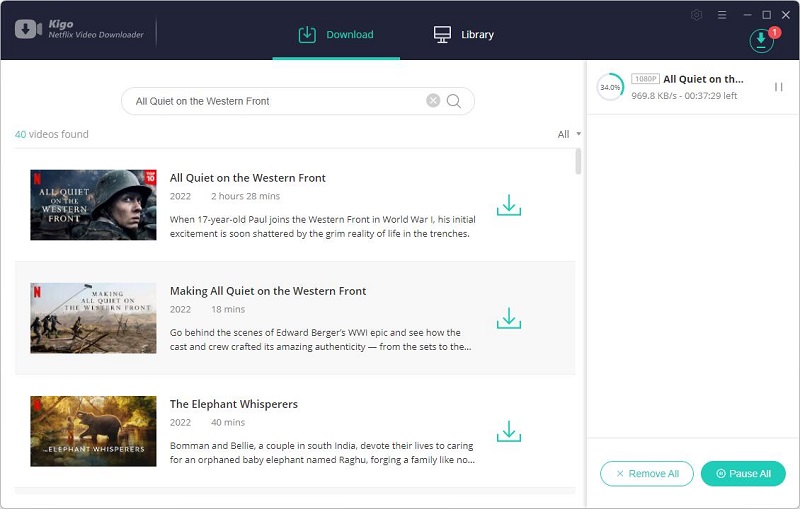Click the title Making All Quiet on the Western Front
This screenshot has width=800, height=509.
(268, 291)
